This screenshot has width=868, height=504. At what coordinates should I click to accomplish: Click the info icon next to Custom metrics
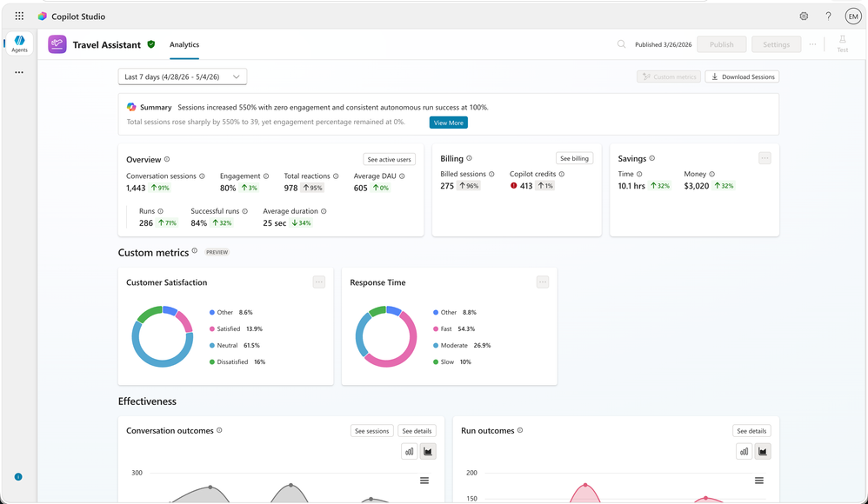click(194, 251)
